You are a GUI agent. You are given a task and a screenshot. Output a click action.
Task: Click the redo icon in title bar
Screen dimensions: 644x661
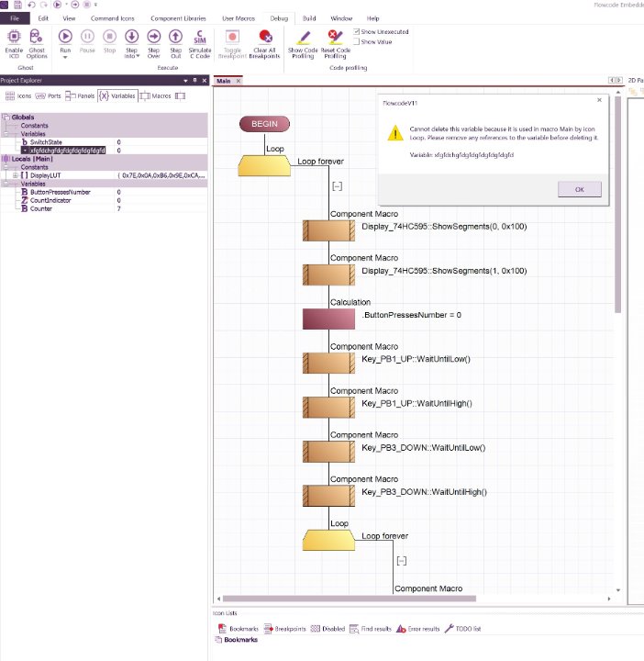[43, 5]
